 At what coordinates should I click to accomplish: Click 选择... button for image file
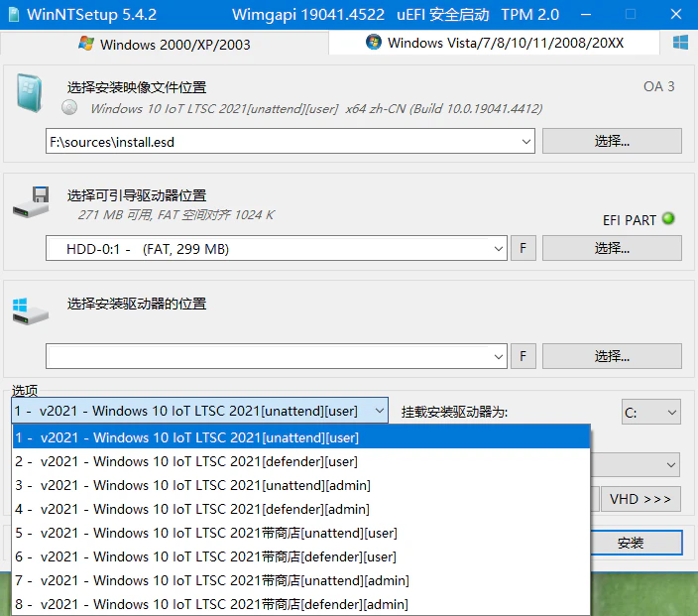tap(612, 141)
